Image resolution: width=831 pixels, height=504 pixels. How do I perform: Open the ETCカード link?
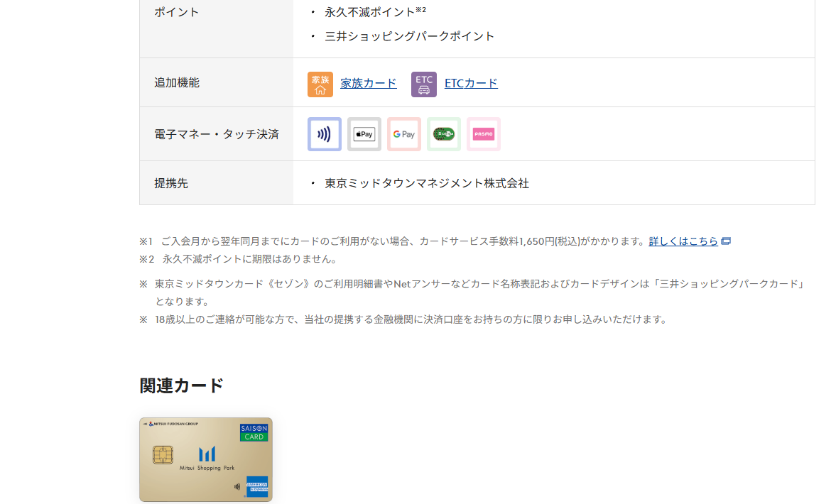pyautogui.click(x=471, y=83)
